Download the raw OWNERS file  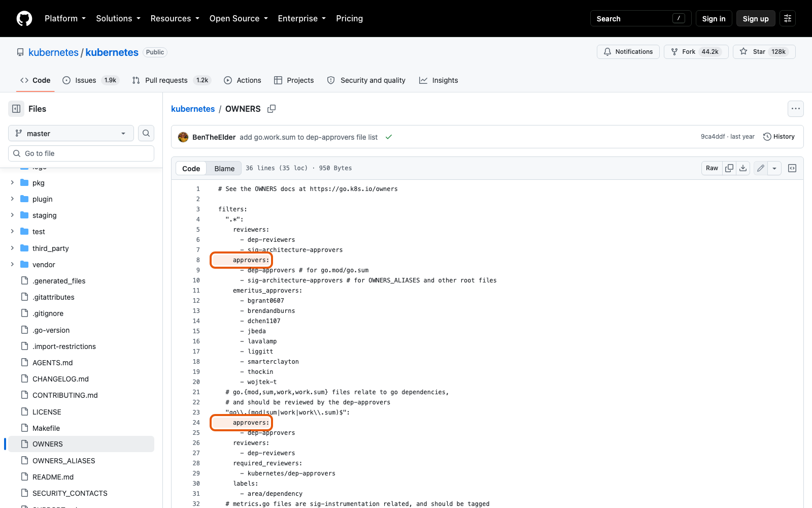click(x=743, y=168)
